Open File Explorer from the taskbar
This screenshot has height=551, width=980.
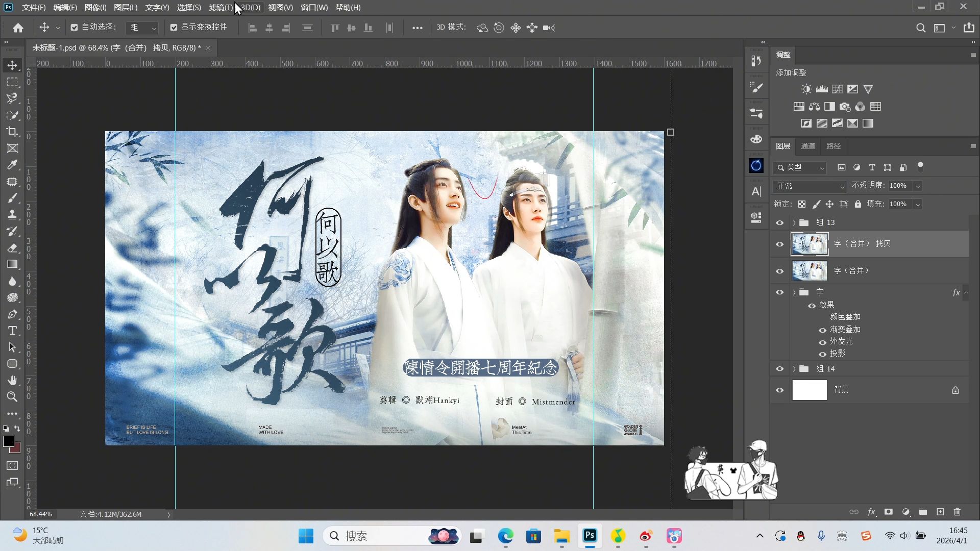click(x=562, y=536)
